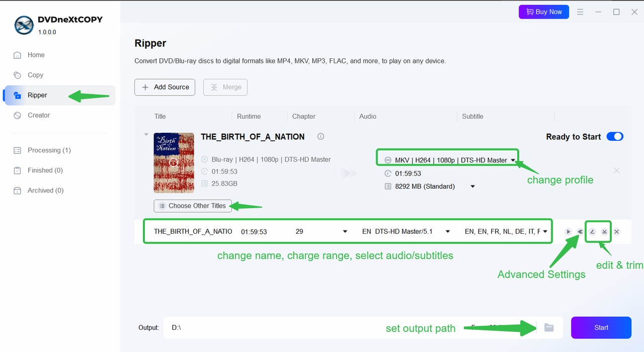Open the hamburger menu in title bar
644x352 pixels.
580,12
